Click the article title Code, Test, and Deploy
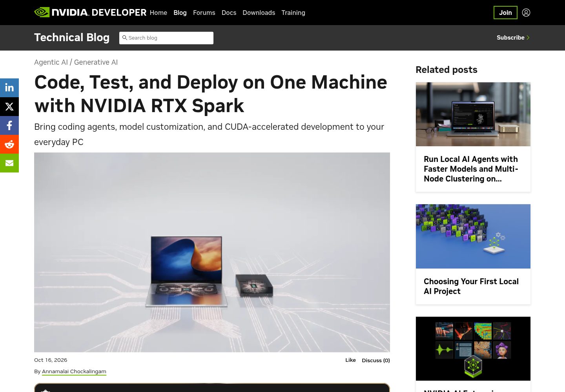The image size is (565, 392). pos(211,94)
